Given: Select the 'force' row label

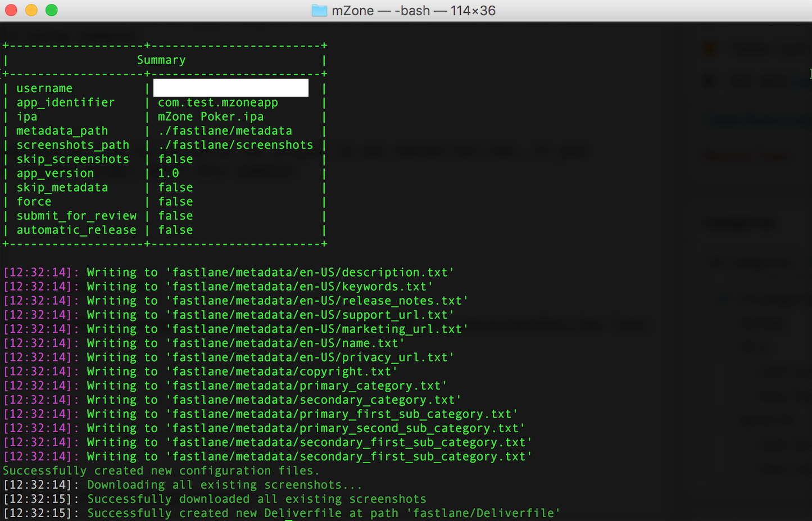Looking at the screenshot, I should 34,202.
